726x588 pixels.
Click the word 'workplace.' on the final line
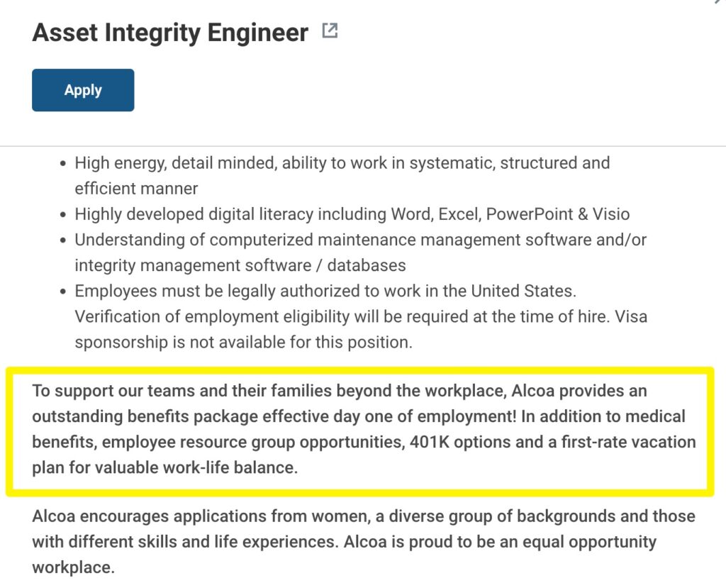click(73, 567)
